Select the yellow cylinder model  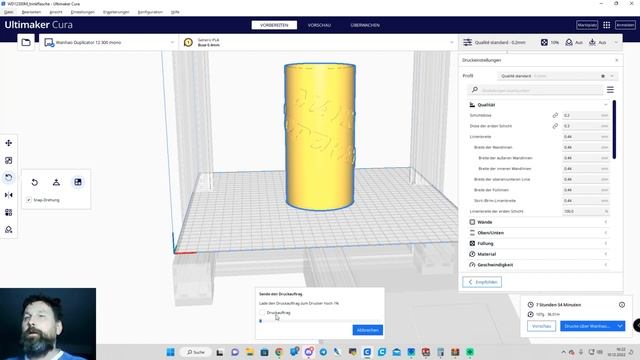click(320, 137)
